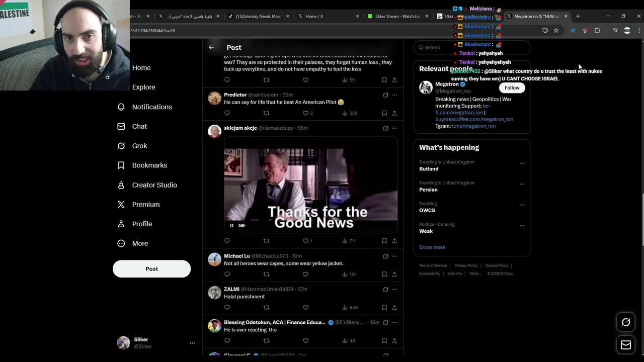Open options for Weak trend

(x=522, y=226)
